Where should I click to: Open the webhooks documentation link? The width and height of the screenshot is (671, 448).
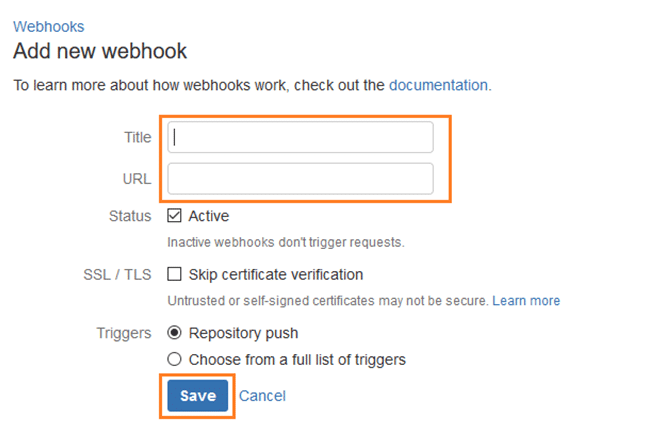(x=438, y=85)
